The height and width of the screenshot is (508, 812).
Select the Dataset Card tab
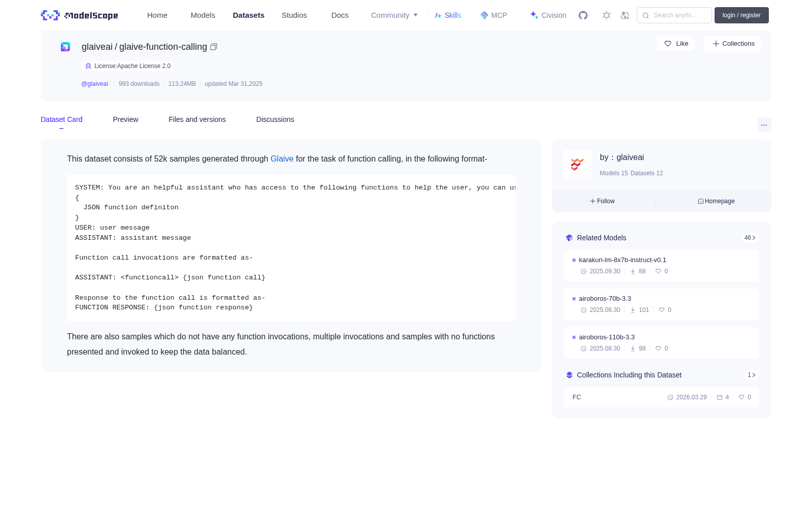61,119
